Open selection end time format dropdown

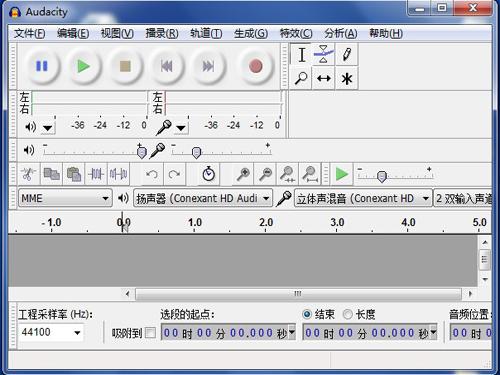433,332
